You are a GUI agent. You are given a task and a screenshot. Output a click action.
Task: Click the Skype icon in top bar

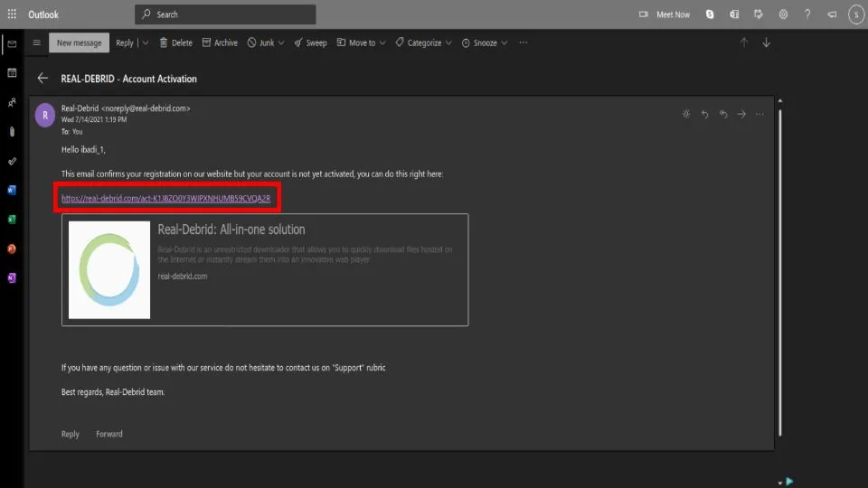(x=710, y=14)
